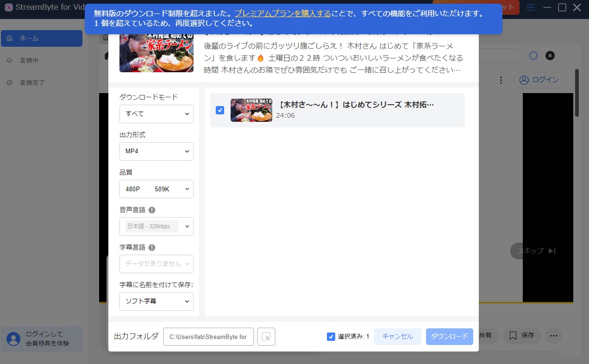Click the browse icon next to the output folder path

266,337
